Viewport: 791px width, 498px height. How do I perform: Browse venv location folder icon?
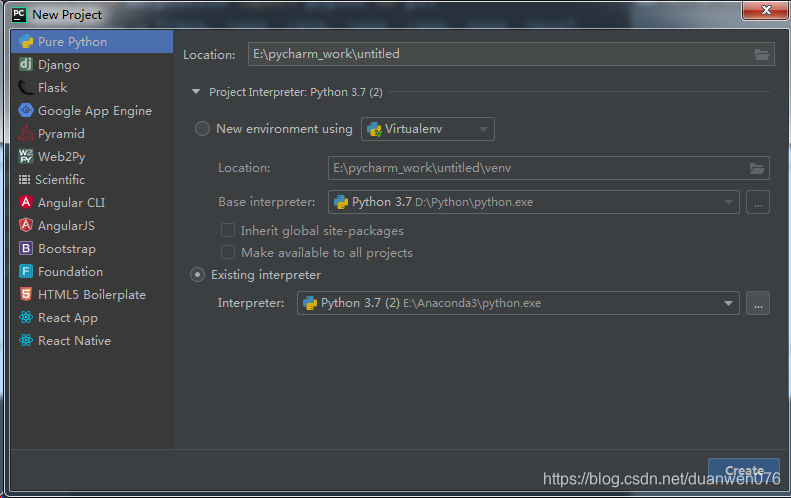tap(757, 168)
